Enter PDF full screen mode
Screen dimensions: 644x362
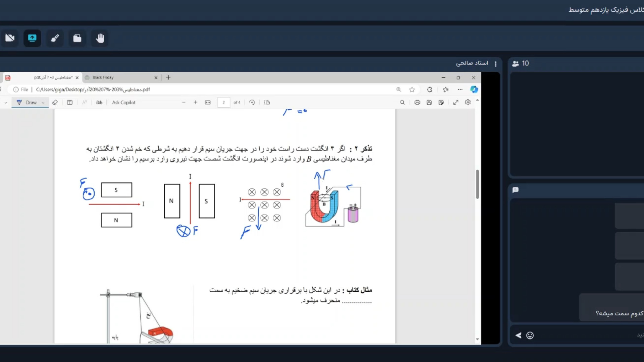455,103
